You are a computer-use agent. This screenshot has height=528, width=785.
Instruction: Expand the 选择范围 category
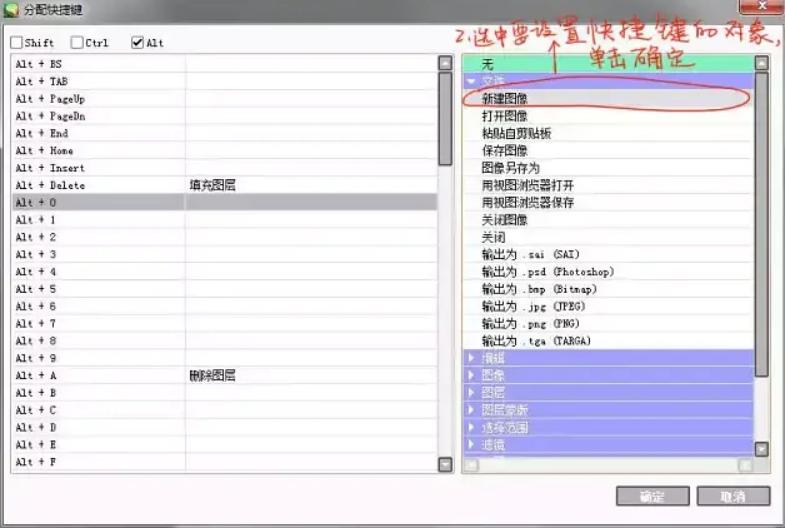click(471, 427)
